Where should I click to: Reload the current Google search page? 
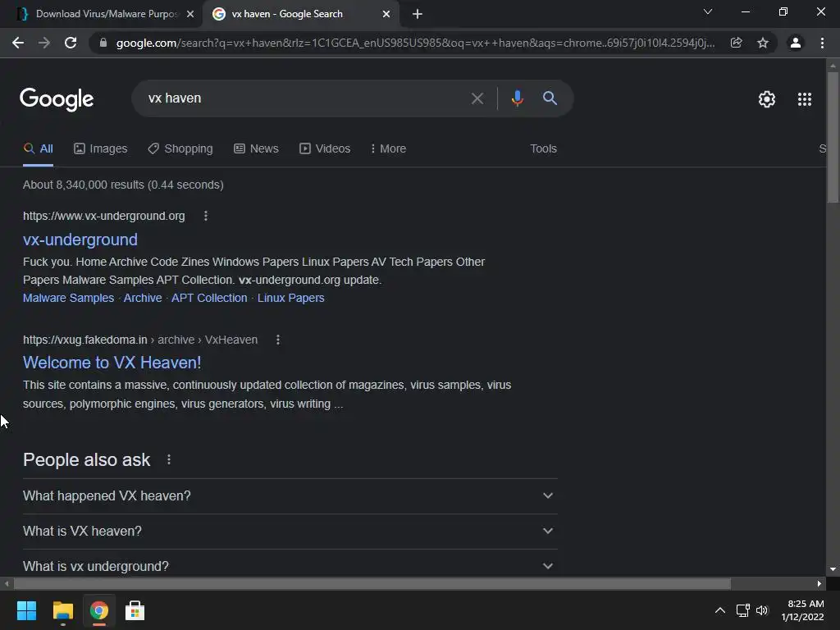coord(71,43)
